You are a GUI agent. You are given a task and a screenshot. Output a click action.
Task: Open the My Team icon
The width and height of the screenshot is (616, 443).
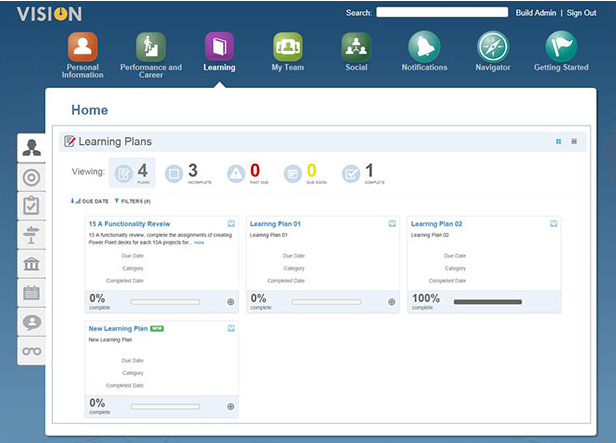[x=288, y=47]
